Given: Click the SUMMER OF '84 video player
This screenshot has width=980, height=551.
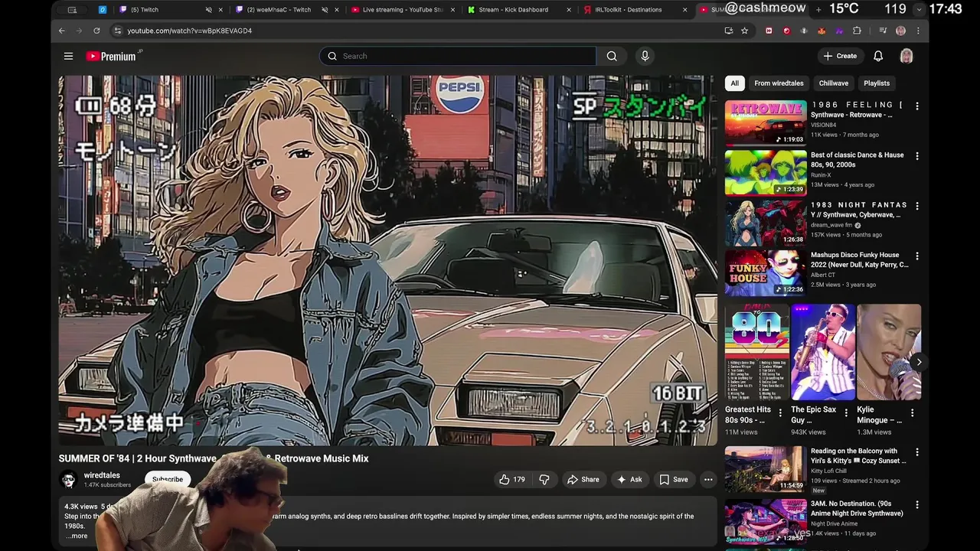Looking at the screenshot, I should (387, 260).
